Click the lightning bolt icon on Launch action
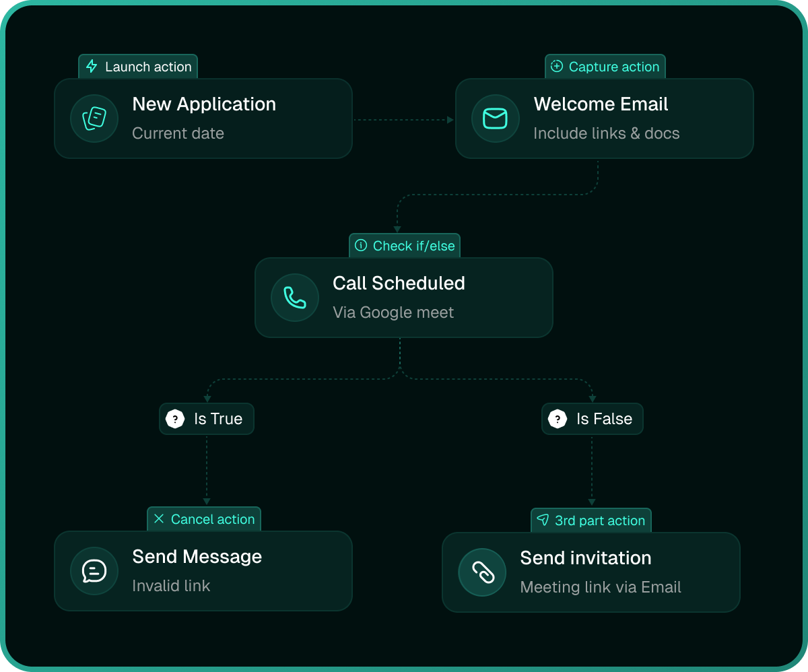Screen dimensions: 808x672 point(92,67)
